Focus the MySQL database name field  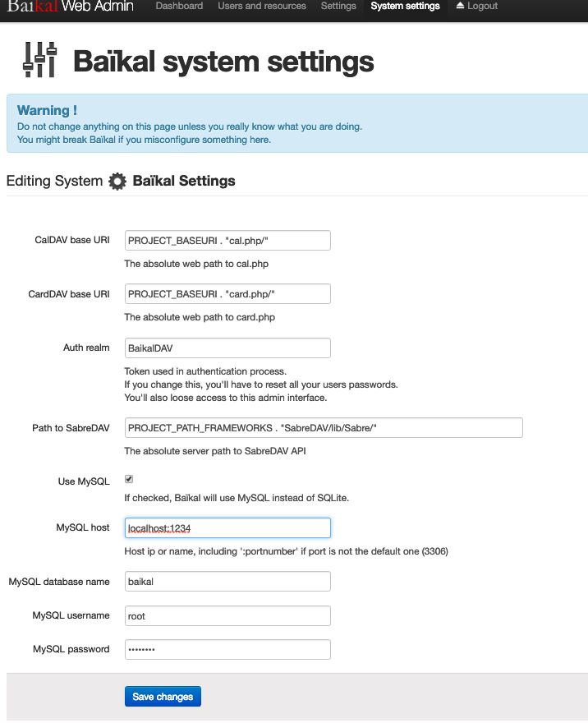click(227, 582)
